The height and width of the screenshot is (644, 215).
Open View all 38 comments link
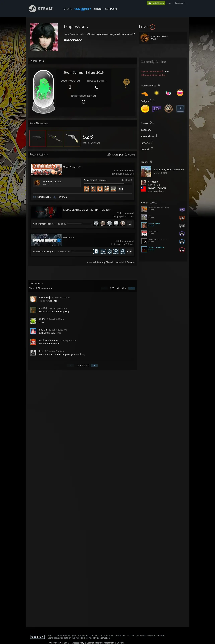(x=41, y=288)
